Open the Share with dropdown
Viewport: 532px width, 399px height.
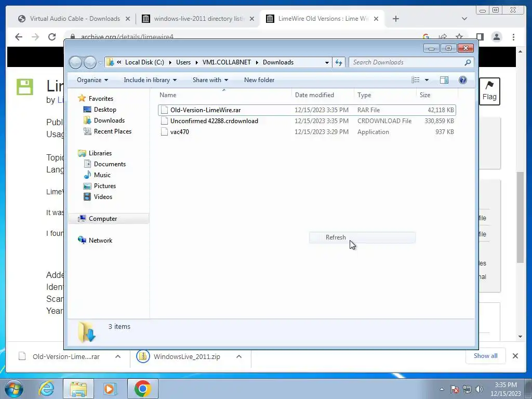(210, 80)
